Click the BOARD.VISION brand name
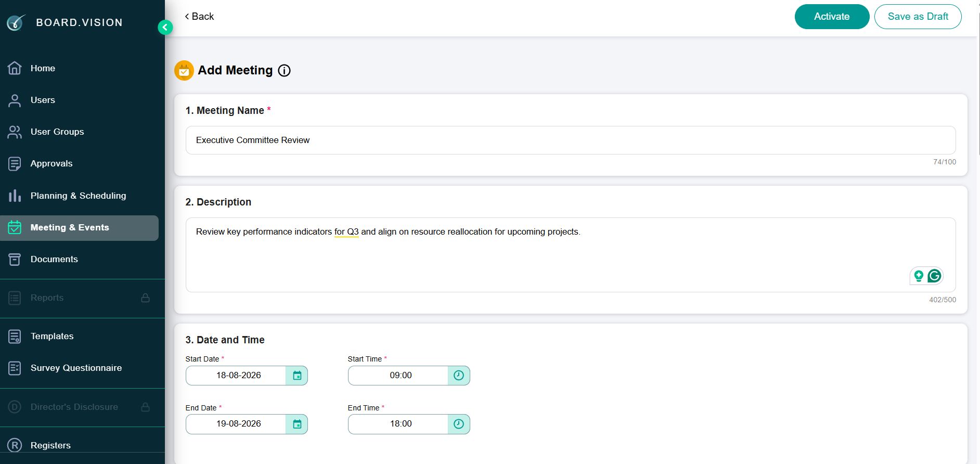Viewport: 980px width, 464px height. [80, 22]
